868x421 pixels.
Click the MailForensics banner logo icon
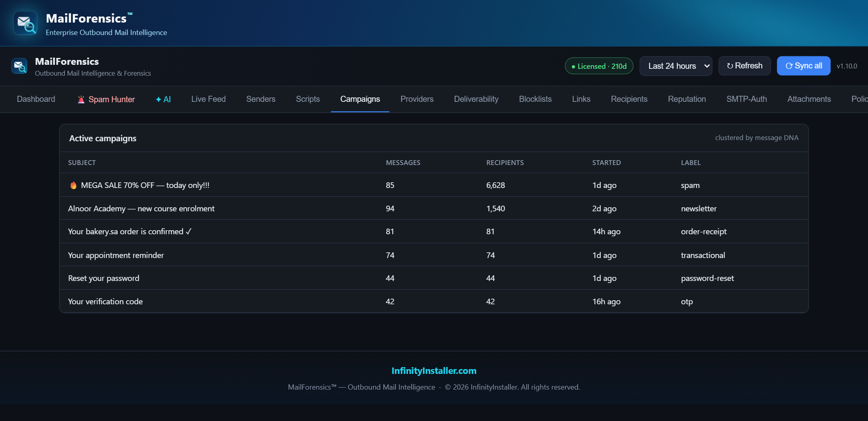pos(25,23)
